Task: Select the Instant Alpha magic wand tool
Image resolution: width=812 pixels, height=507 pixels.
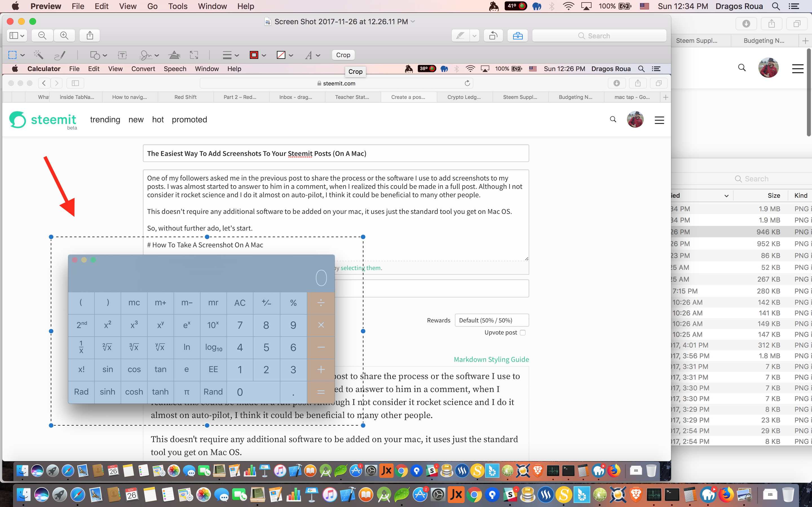Action: (39, 55)
